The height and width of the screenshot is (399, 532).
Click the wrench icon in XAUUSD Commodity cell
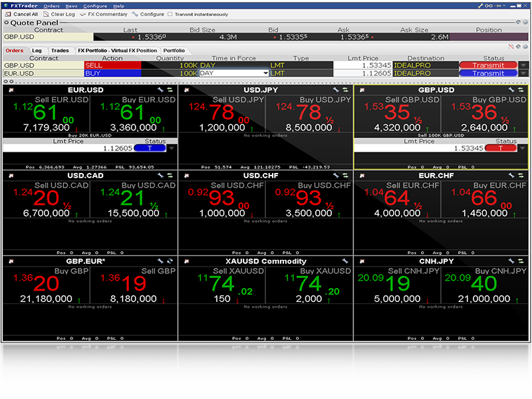pos(345,261)
